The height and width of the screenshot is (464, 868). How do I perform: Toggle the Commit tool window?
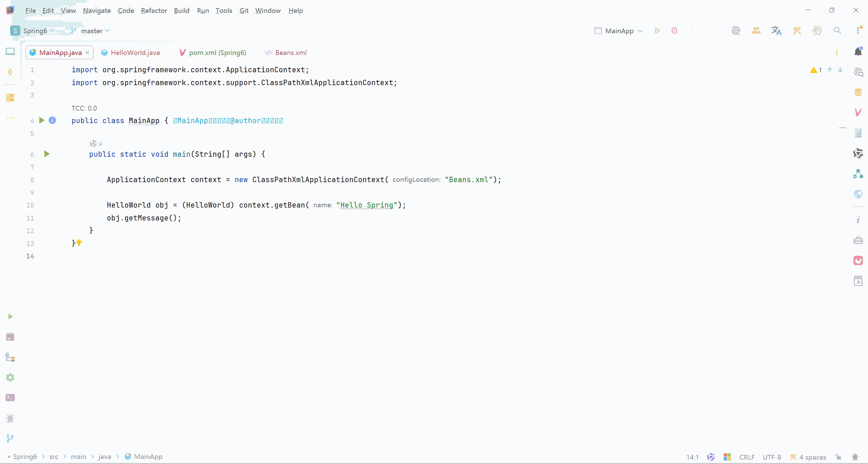point(10,72)
